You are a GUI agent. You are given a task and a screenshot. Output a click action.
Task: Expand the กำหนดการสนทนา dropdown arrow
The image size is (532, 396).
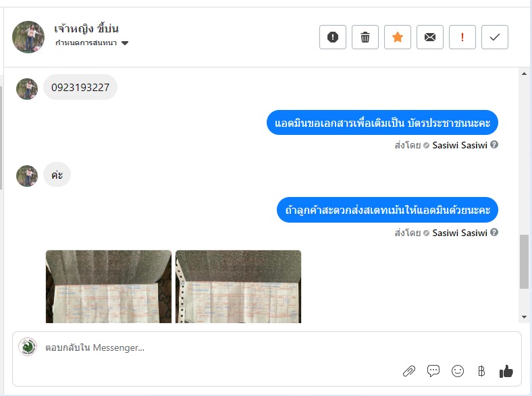[x=125, y=43]
